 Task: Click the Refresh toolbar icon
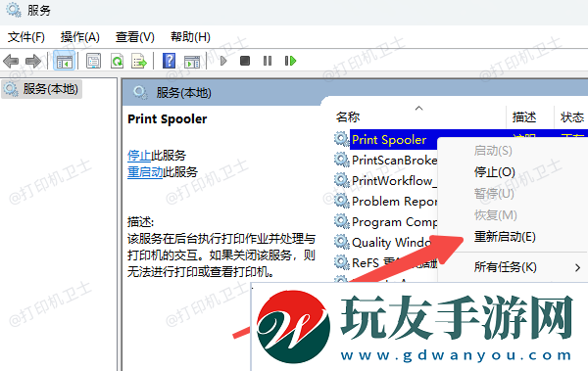point(117,61)
